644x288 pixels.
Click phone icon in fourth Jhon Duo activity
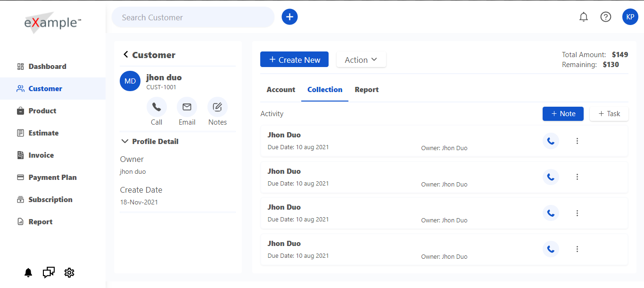tap(551, 249)
